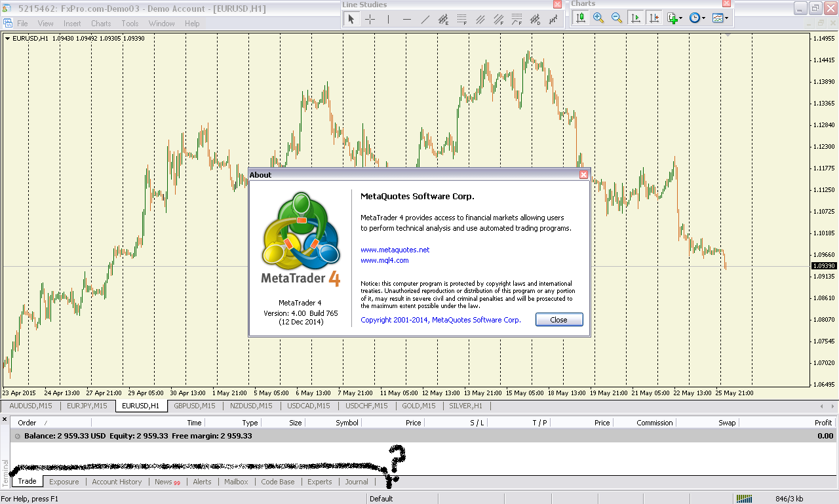
Task: Click the Symbol column header in Terminal
Action: click(334, 423)
